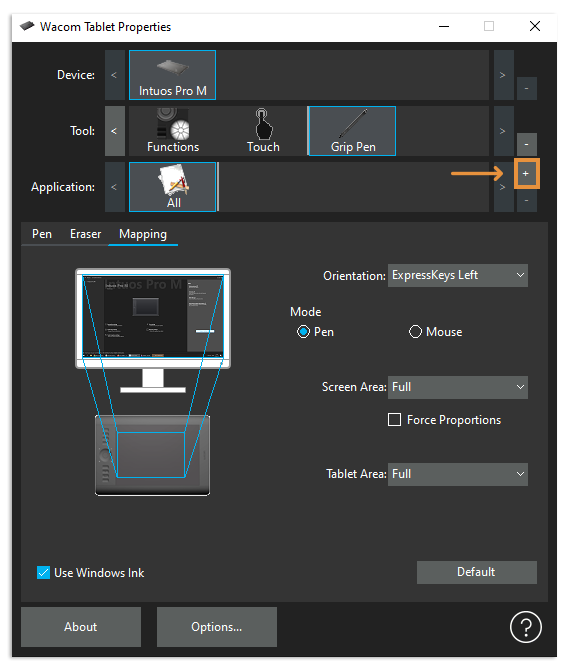This screenshot has height=671, width=569.
Task: Open the Orientation dropdown
Action: (x=458, y=275)
